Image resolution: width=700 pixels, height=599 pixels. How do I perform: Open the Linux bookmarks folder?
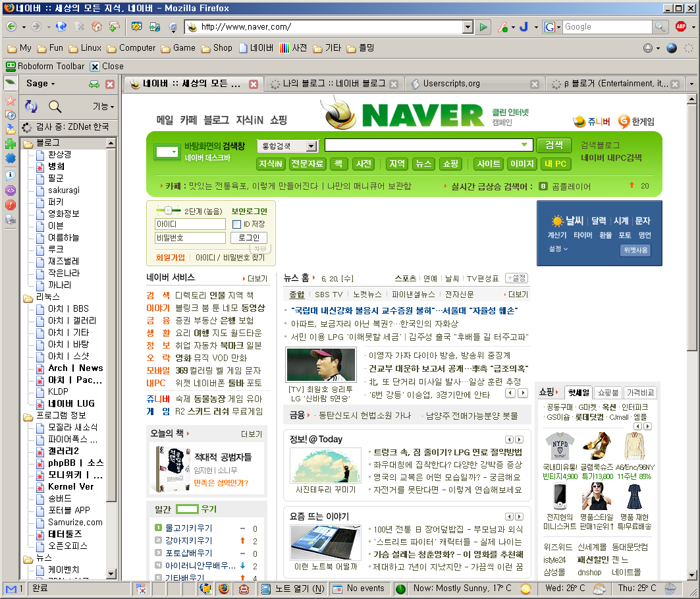(85, 48)
